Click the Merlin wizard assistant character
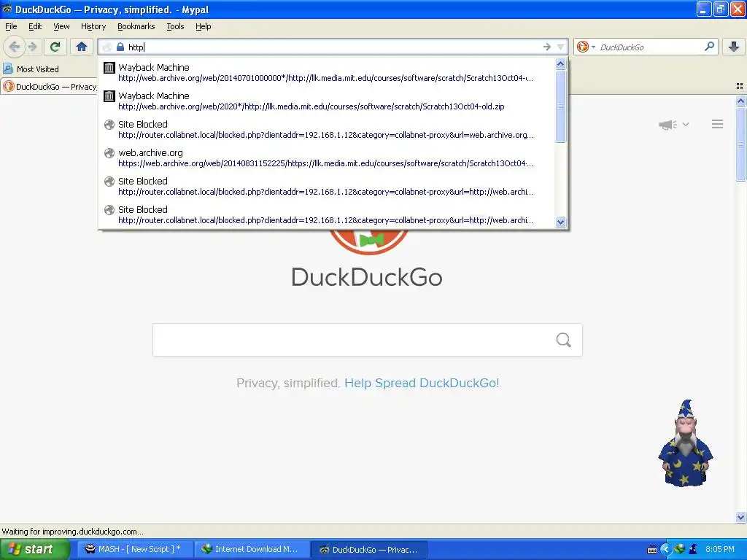747x560 pixels. [x=686, y=443]
